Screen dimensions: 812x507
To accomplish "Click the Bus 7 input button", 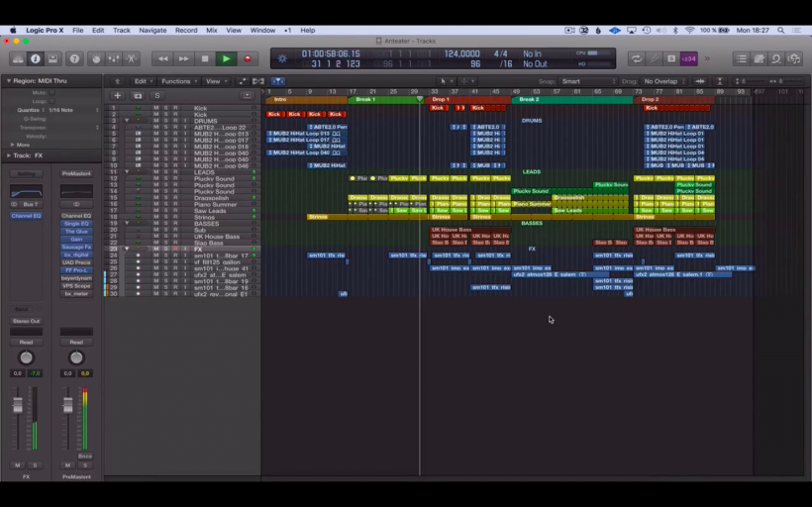I will [30, 204].
